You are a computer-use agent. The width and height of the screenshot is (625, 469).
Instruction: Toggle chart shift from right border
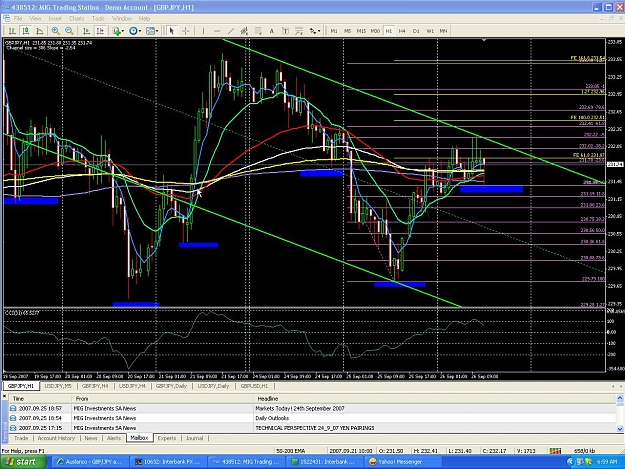[100, 31]
